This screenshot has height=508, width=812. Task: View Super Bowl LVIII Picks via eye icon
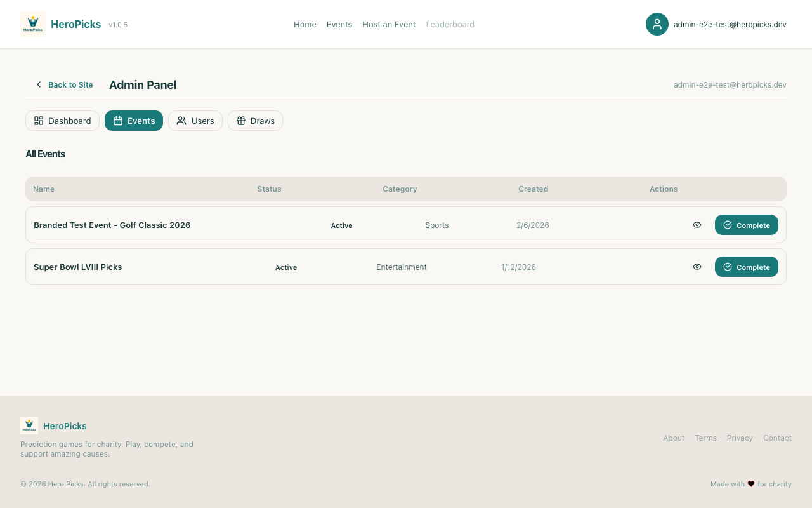click(x=697, y=267)
